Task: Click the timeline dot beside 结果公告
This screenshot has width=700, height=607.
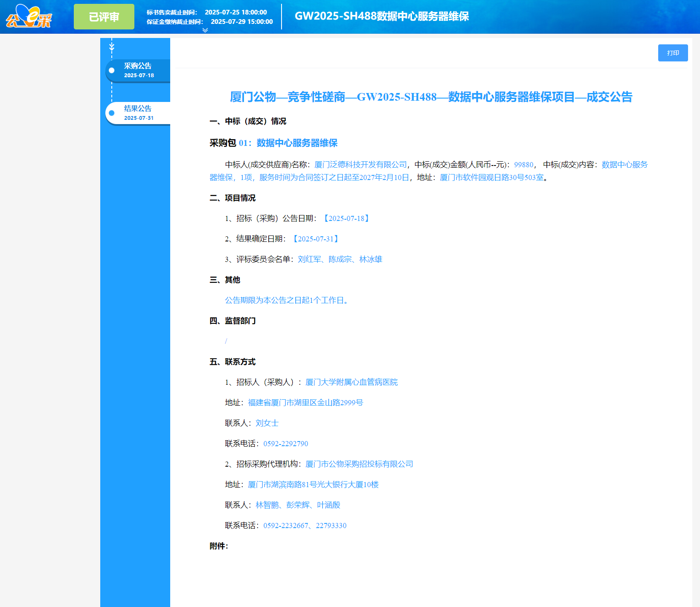Action: click(x=111, y=113)
